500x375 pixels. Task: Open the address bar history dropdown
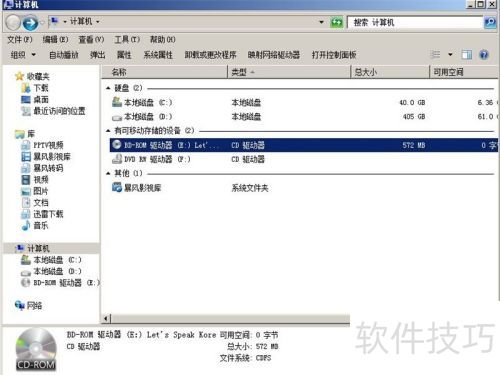pos(321,22)
